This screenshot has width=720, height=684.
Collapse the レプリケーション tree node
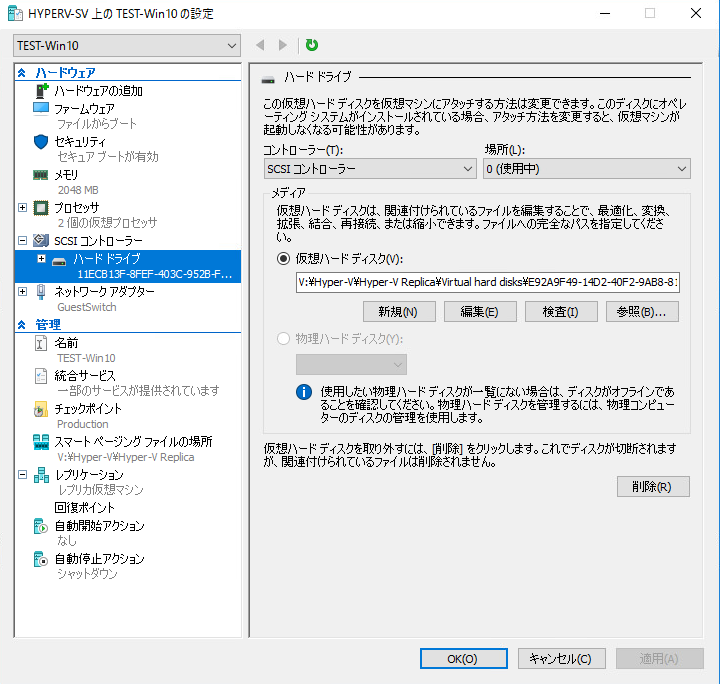point(22,475)
